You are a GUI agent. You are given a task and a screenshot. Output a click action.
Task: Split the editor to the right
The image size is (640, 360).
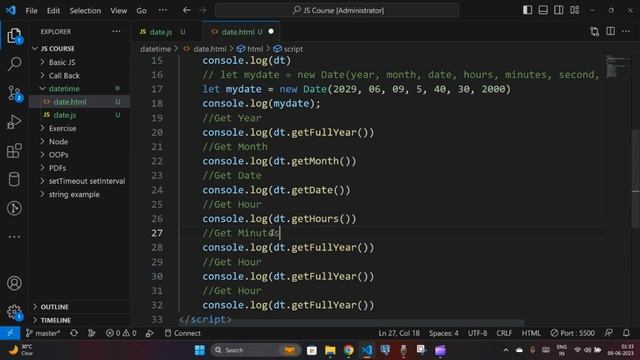[610, 31]
